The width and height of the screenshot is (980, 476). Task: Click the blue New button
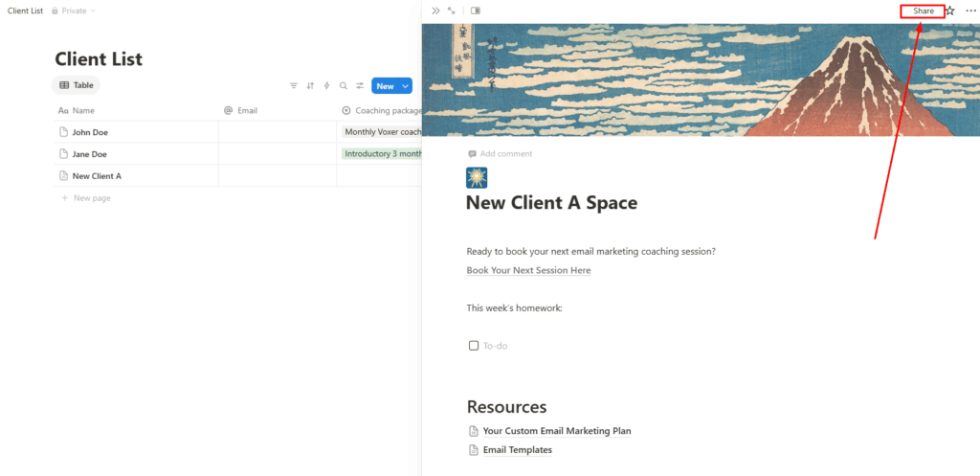point(385,85)
